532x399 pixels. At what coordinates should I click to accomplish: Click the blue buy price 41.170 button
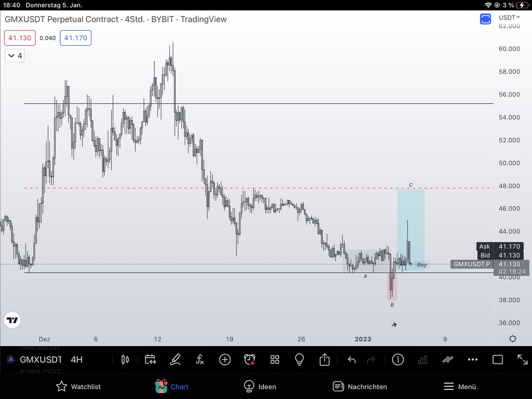coord(76,38)
